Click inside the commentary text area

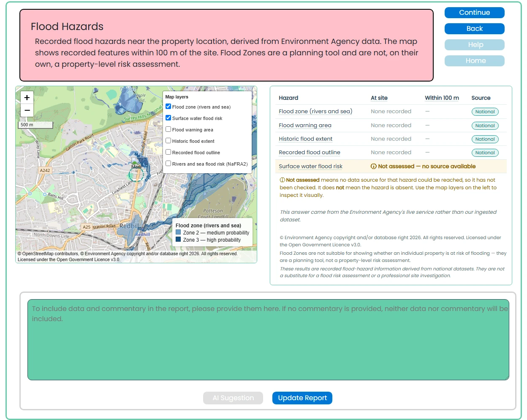click(268, 340)
